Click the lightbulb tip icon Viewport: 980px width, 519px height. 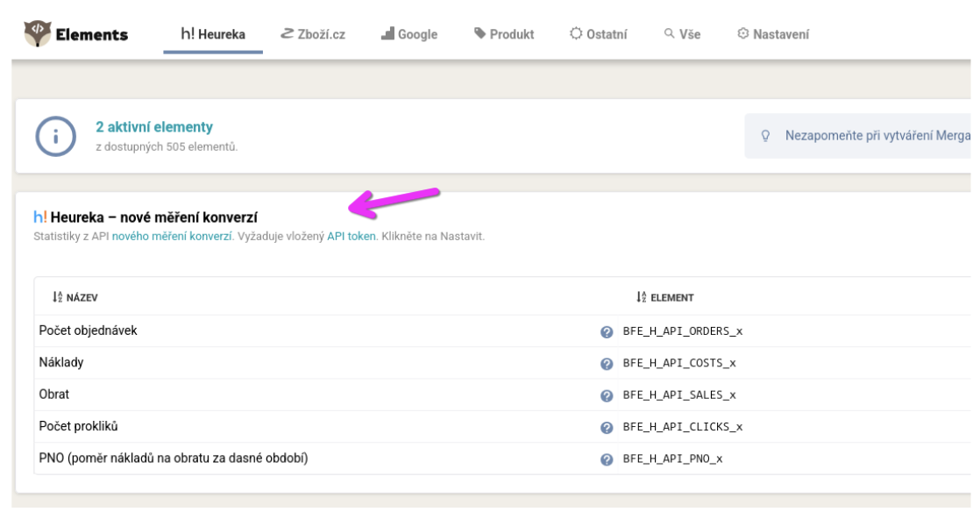[765, 137]
